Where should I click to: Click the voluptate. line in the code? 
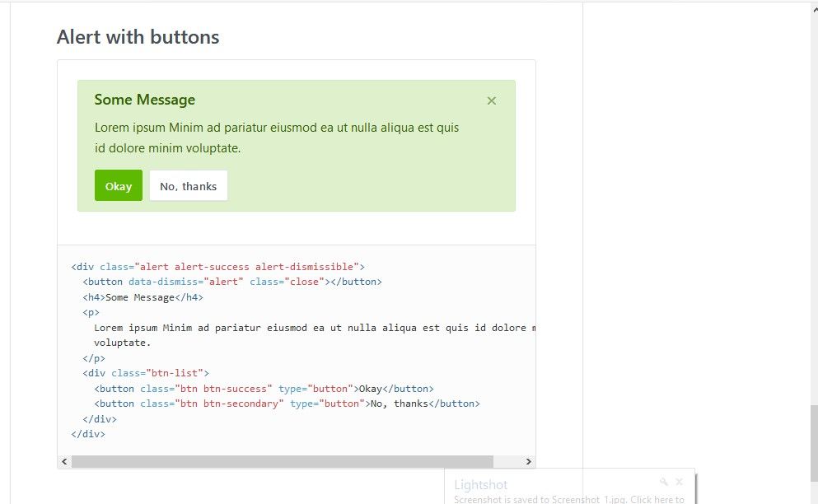tap(122, 343)
